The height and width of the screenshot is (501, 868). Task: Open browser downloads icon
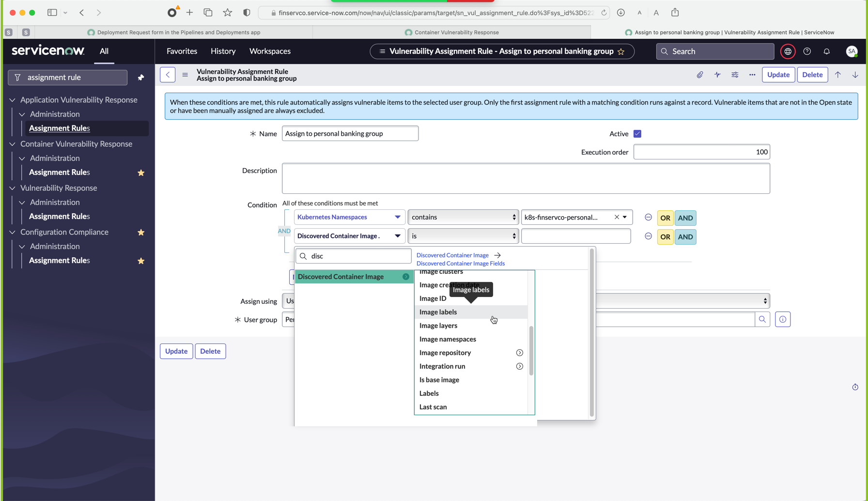point(621,13)
